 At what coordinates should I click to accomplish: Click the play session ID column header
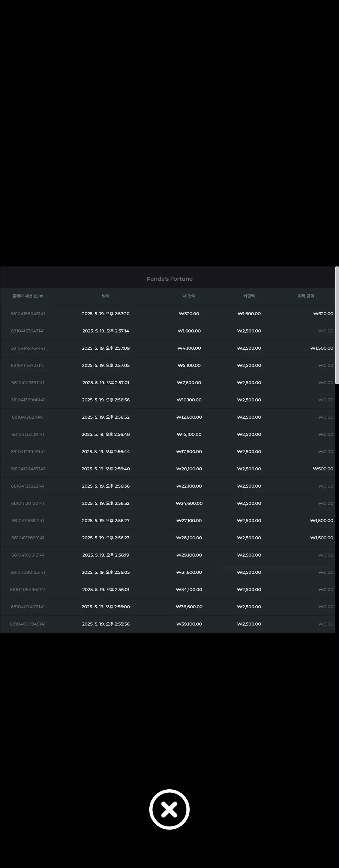[28, 296]
